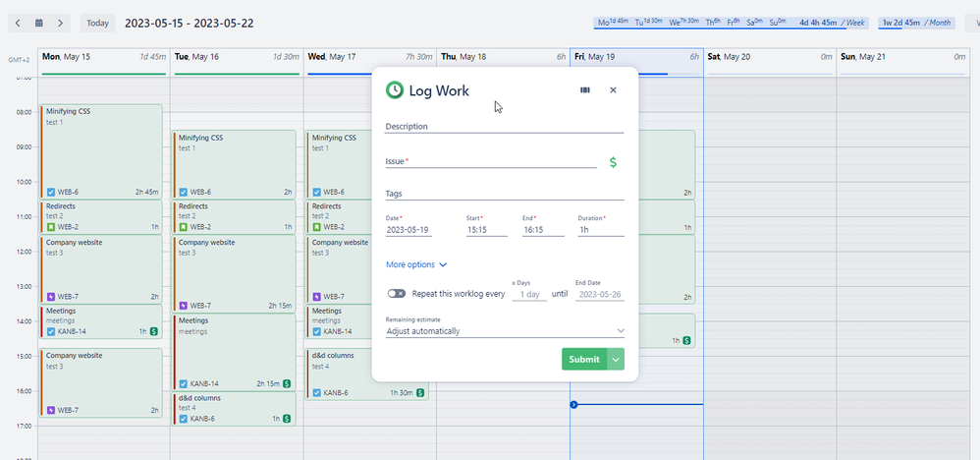The image size is (980, 460).
Task: Edit the End time 16:15
Action: click(543, 230)
